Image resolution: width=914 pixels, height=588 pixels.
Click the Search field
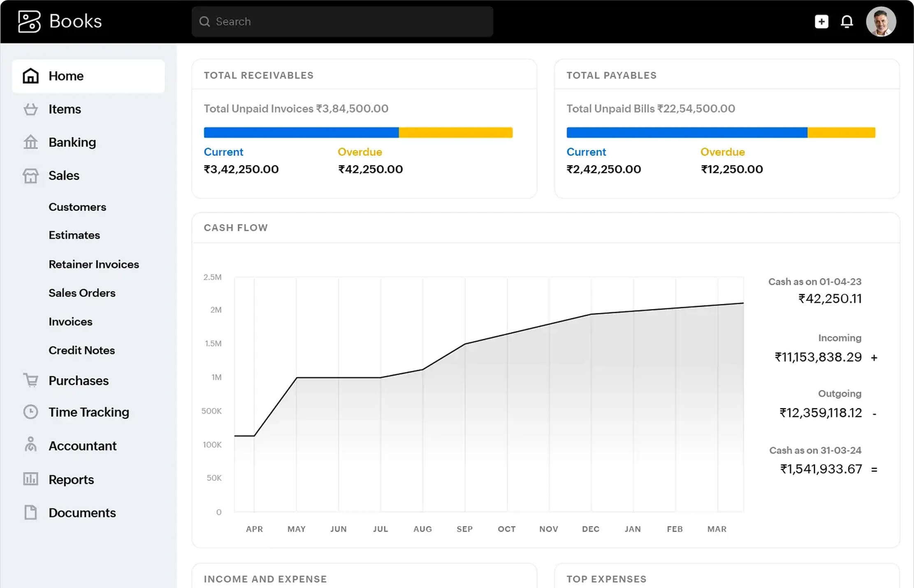click(x=342, y=21)
